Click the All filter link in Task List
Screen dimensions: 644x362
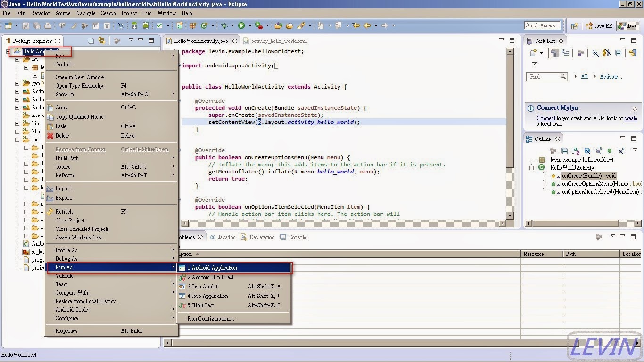pos(584,77)
